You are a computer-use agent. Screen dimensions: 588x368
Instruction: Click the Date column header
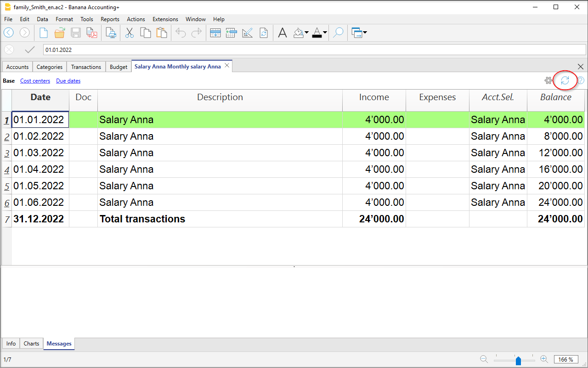click(40, 100)
